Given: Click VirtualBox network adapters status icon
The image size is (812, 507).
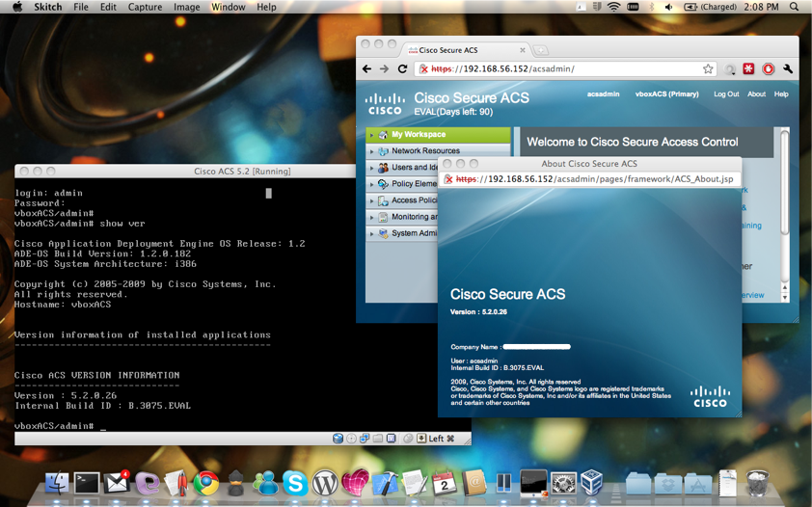Looking at the screenshot, I should click(x=365, y=439).
